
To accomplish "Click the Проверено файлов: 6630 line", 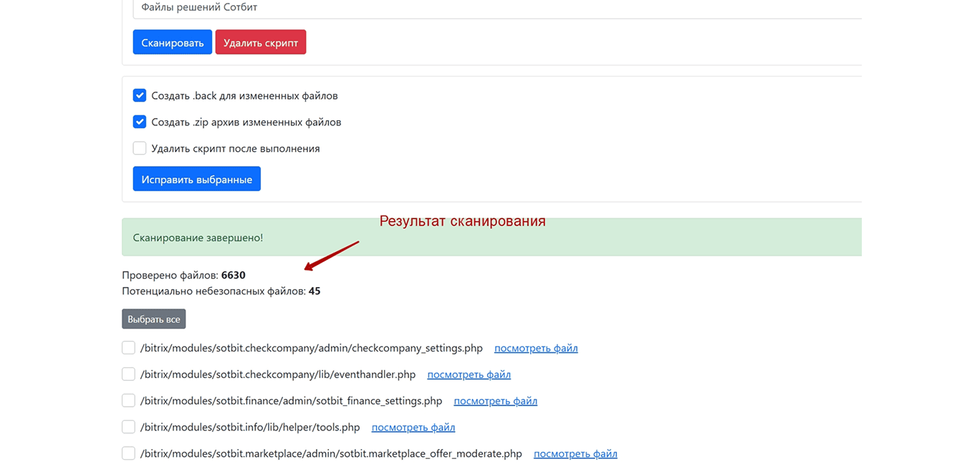I will click(x=183, y=275).
